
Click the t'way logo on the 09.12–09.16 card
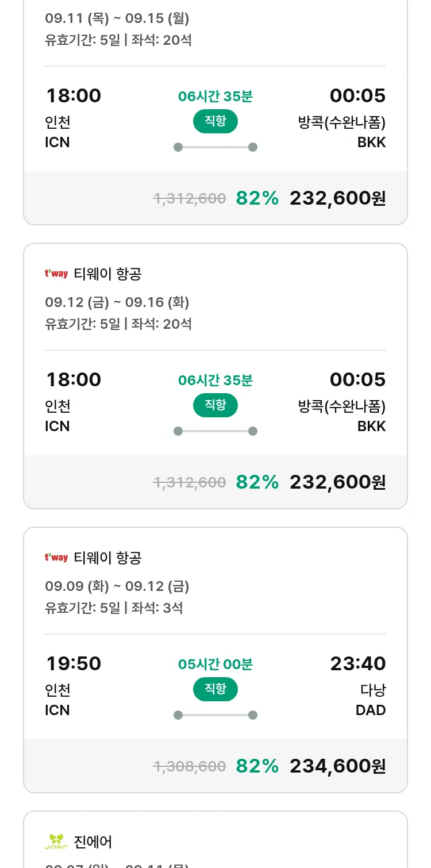pos(56,274)
